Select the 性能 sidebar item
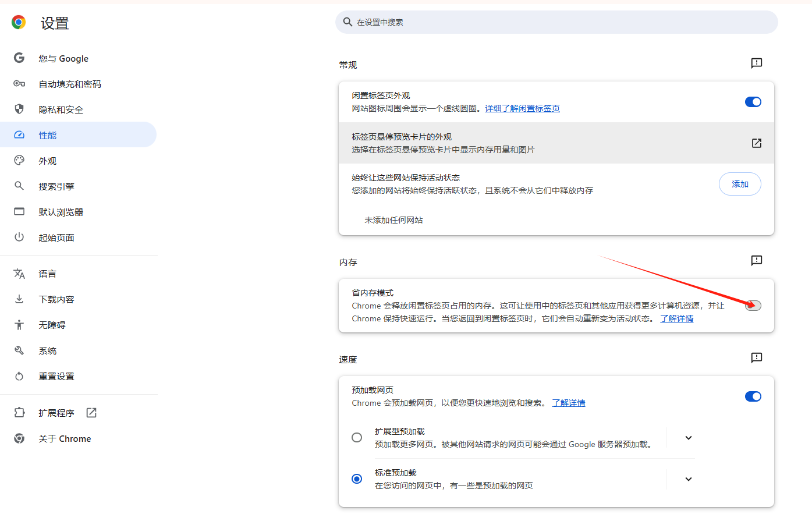Image resolution: width=812 pixels, height=521 pixels. (x=79, y=135)
